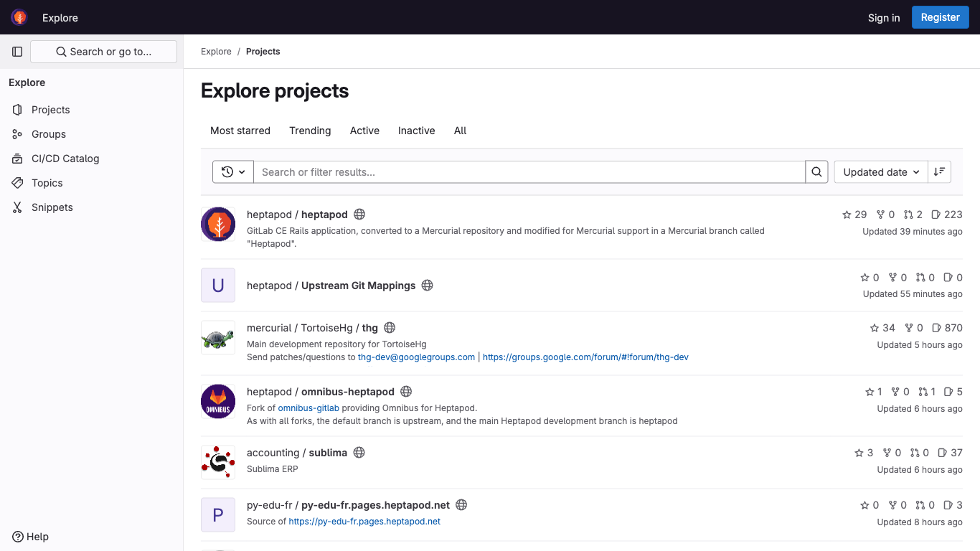
Task: Click the thg forks count icon
Action: point(914,328)
